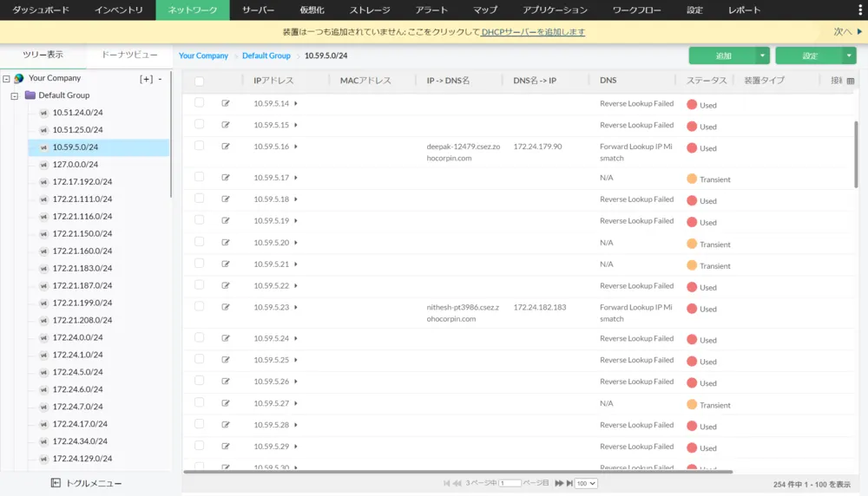This screenshot has height=496, width=868.
Task: Click the toggle menu icon at sidebar bottom
Action: tap(56, 483)
